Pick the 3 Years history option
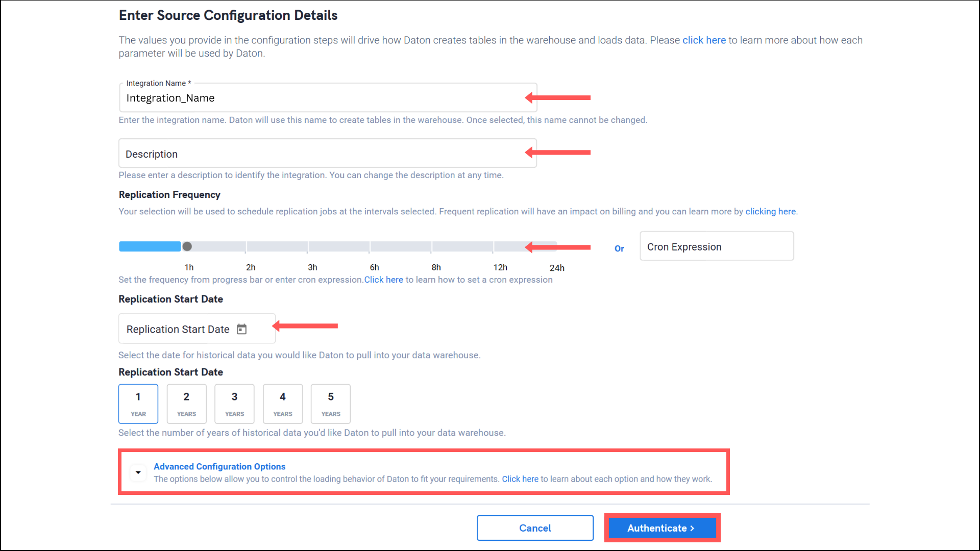The image size is (980, 551). coord(234,404)
